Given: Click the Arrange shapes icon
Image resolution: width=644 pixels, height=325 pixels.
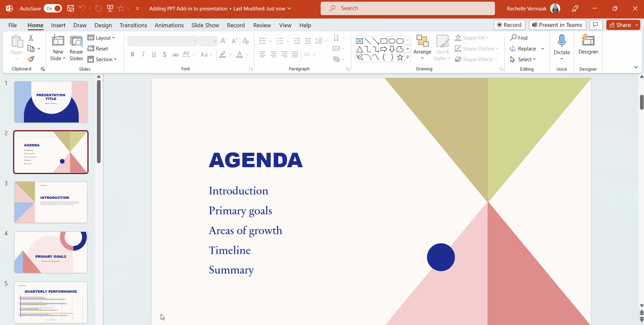Looking at the screenshot, I should point(422,41).
